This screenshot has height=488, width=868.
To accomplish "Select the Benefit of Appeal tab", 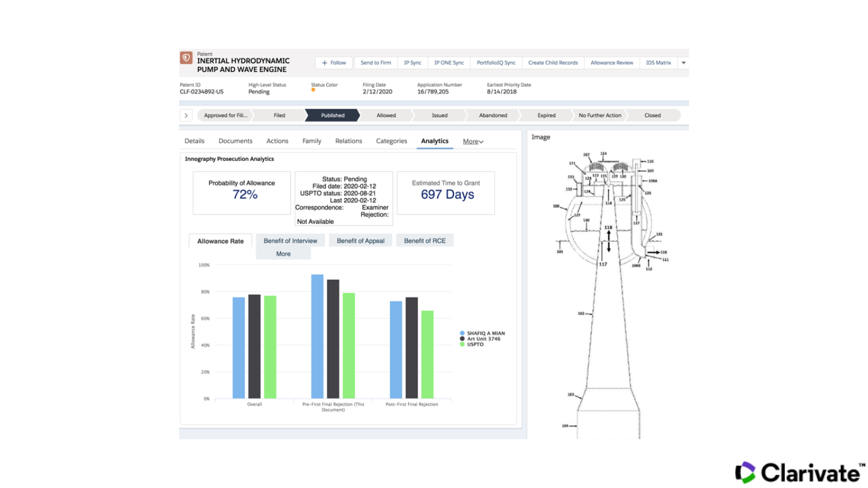I will pyautogui.click(x=360, y=241).
